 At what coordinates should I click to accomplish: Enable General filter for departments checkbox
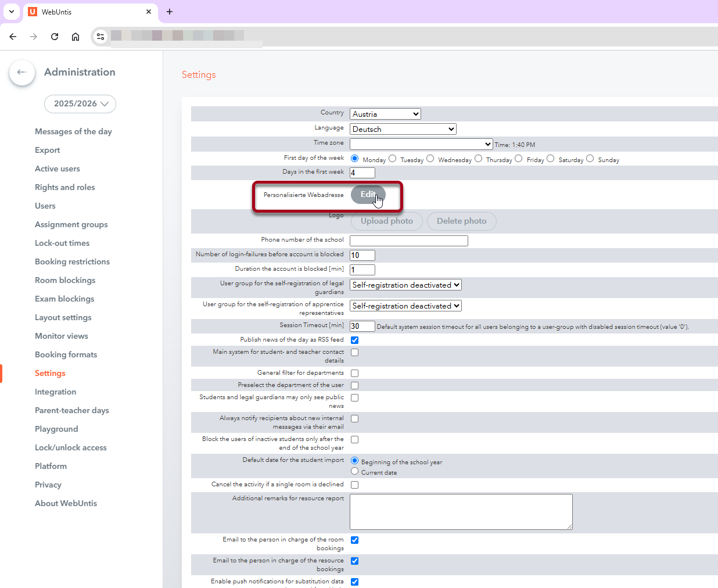tap(354, 373)
